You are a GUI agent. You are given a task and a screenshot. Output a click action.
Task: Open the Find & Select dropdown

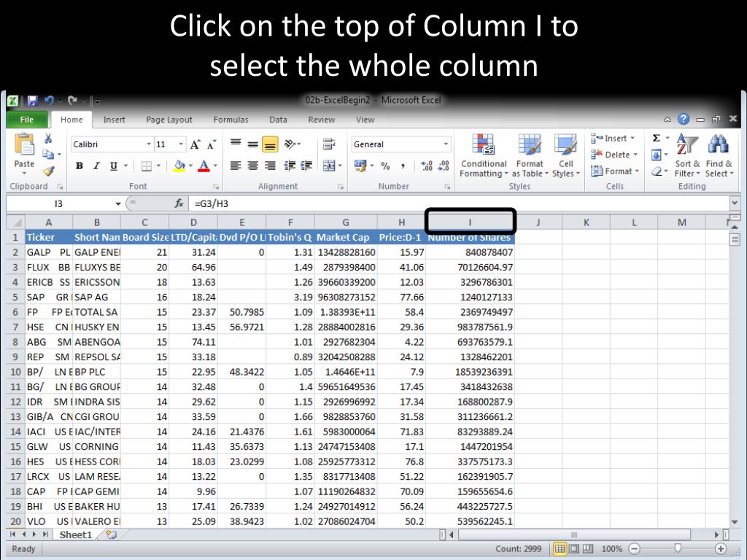(x=719, y=155)
